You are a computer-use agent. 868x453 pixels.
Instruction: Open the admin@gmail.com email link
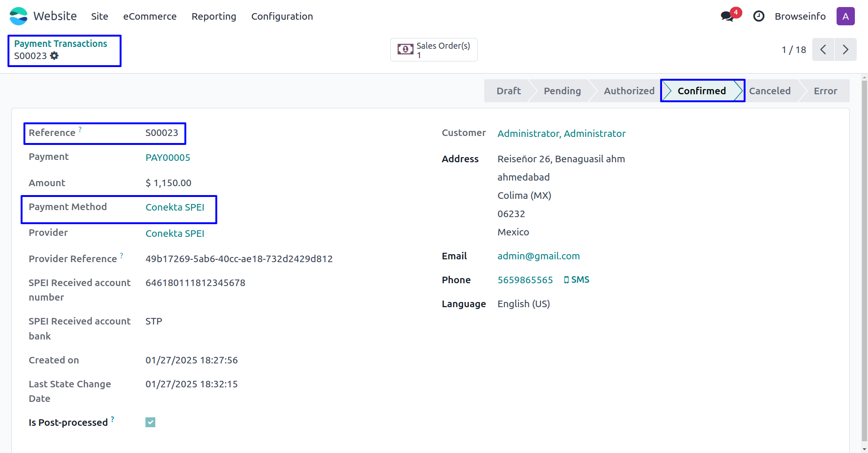538,256
